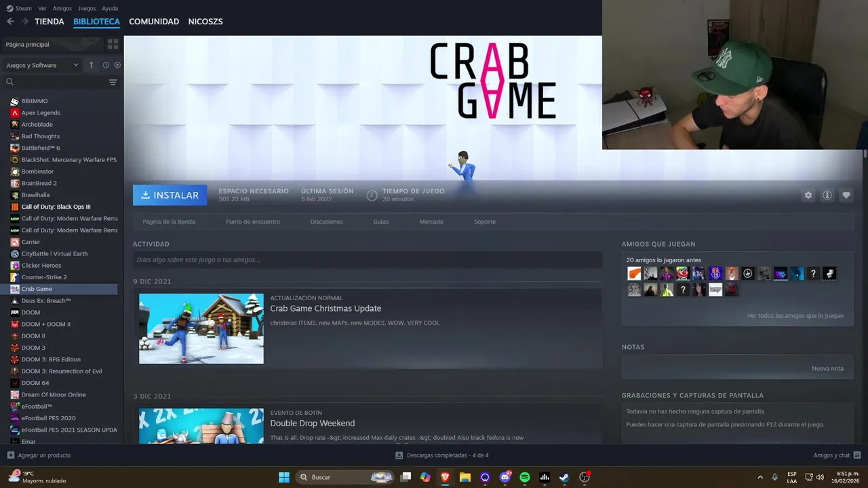The height and width of the screenshot is (488, 868).
Task: Open Amigos y chat
Action: click(837, 455)
